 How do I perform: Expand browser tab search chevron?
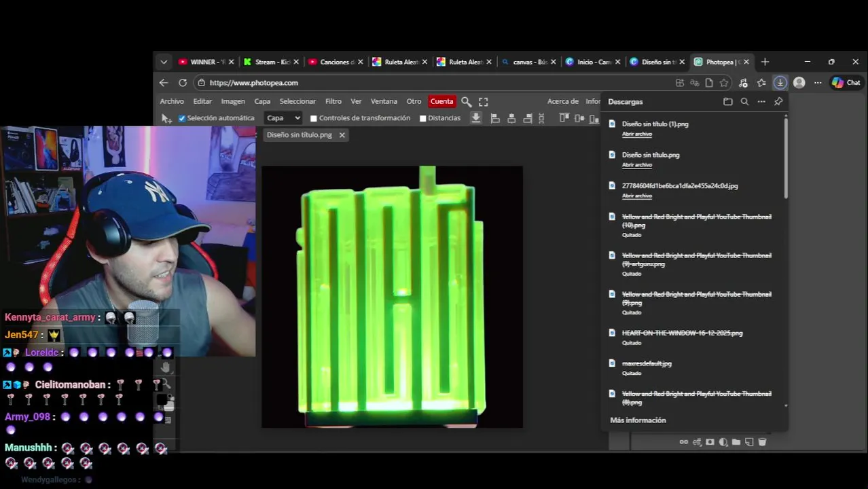(164, 62)
